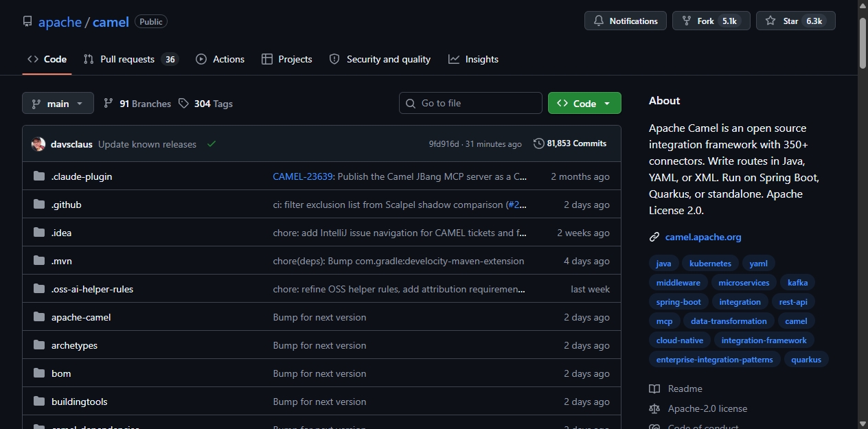Select the java topic tag

(663, 264)
